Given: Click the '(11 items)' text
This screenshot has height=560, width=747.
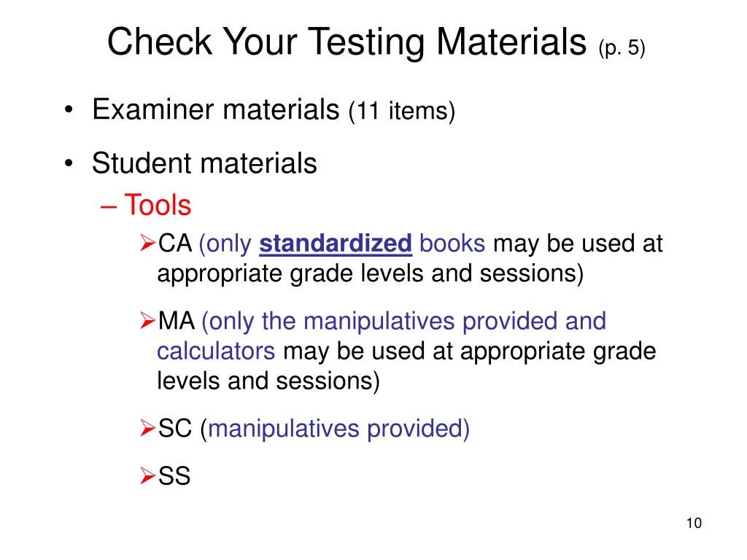Looking at the screenshot, I should (x=402, y=111).
